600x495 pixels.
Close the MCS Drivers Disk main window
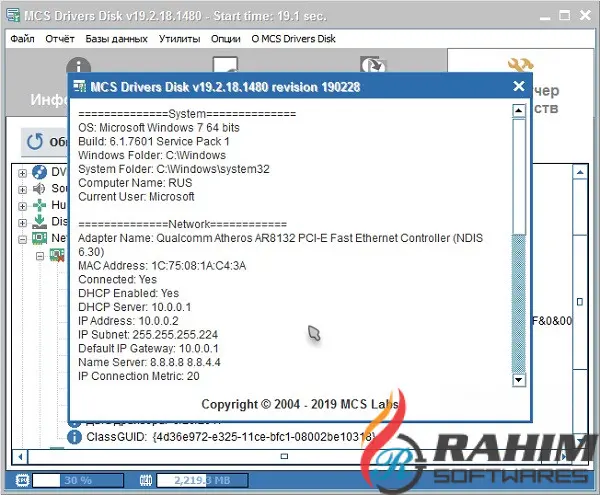585,15
